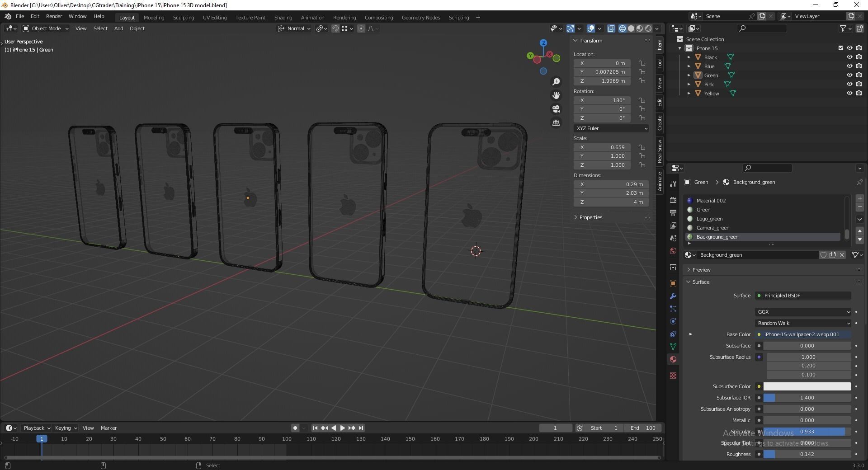This screenshot has height=470, width=868.
Task: Open the Object properties tab (orange square)
Action: coord(673,283)
